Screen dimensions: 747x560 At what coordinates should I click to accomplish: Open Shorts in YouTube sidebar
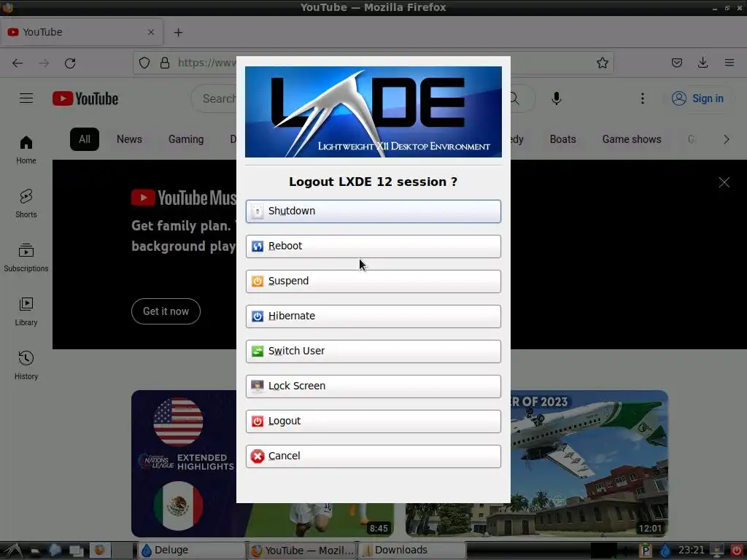point(26,203)
